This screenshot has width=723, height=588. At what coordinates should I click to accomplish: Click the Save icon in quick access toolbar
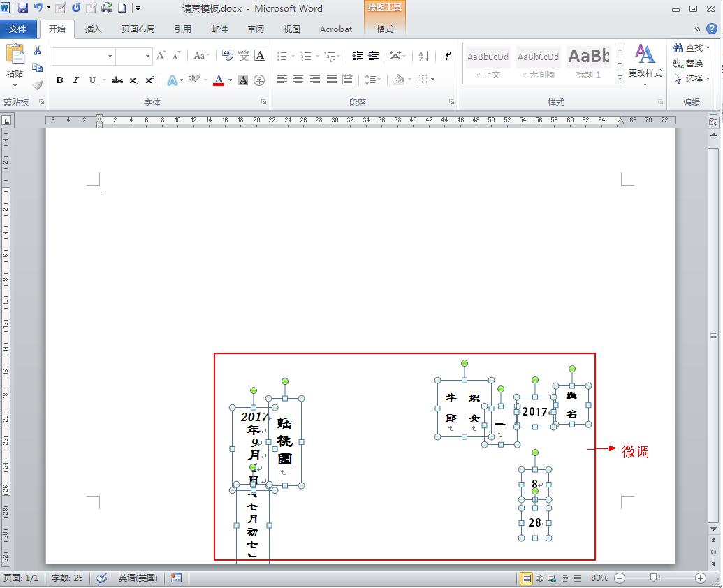(x=23, y=8)
